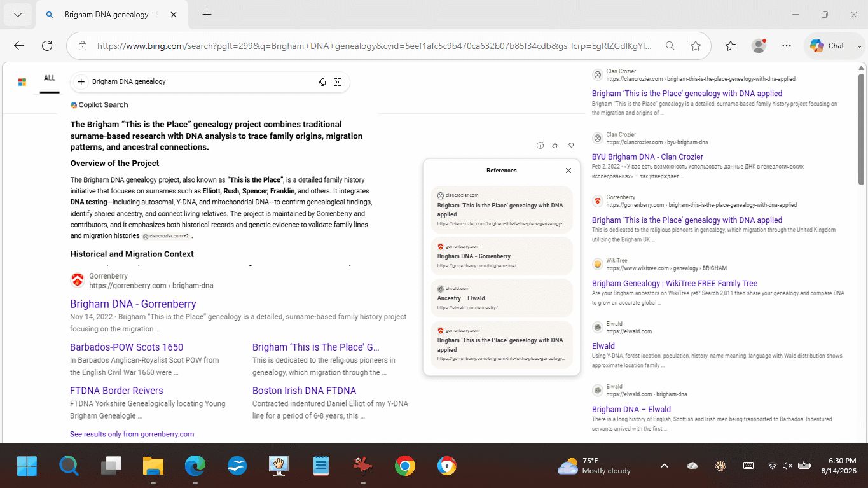Close the References panel
Image resolution: width=868 pixels, height=488 pixels.
tap(568, 171)
